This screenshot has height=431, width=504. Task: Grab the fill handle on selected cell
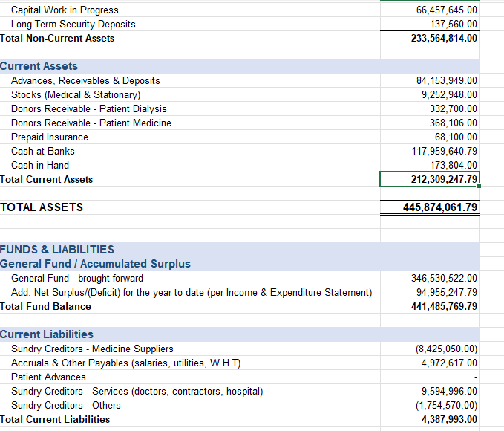coord(479,186)
